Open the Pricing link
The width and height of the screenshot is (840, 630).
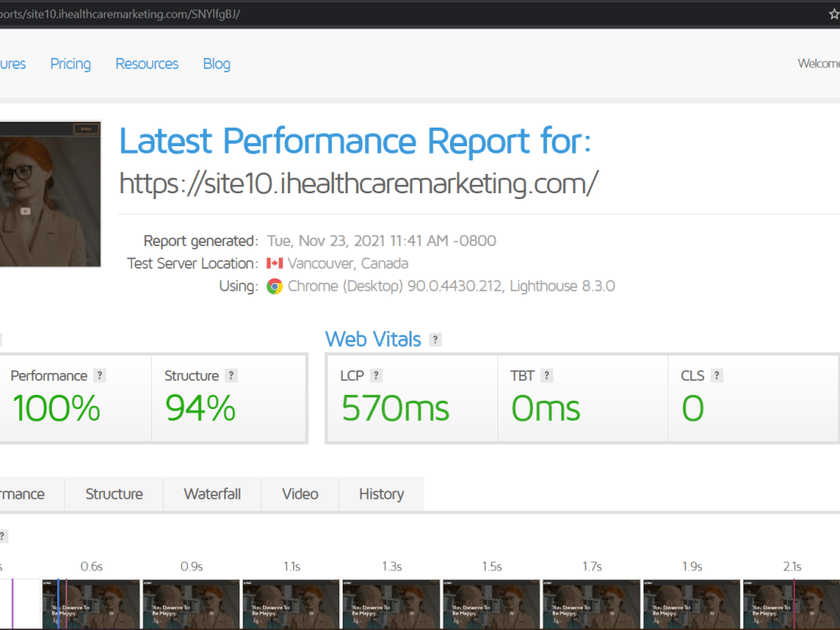[71, 64]
